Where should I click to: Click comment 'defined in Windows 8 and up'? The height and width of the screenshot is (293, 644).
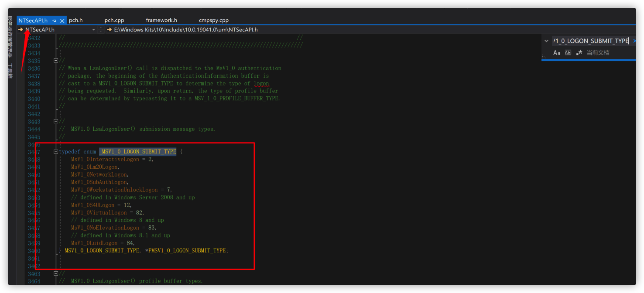coord(117,220)
